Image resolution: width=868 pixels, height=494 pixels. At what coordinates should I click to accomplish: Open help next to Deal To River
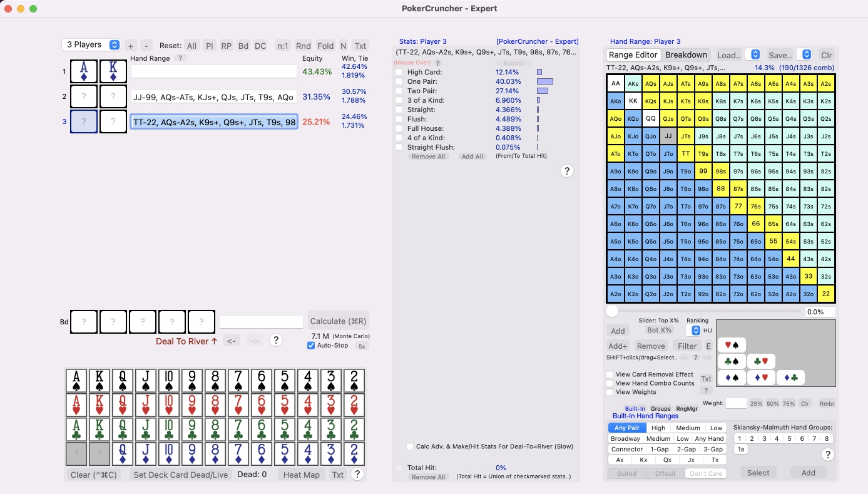275,340
